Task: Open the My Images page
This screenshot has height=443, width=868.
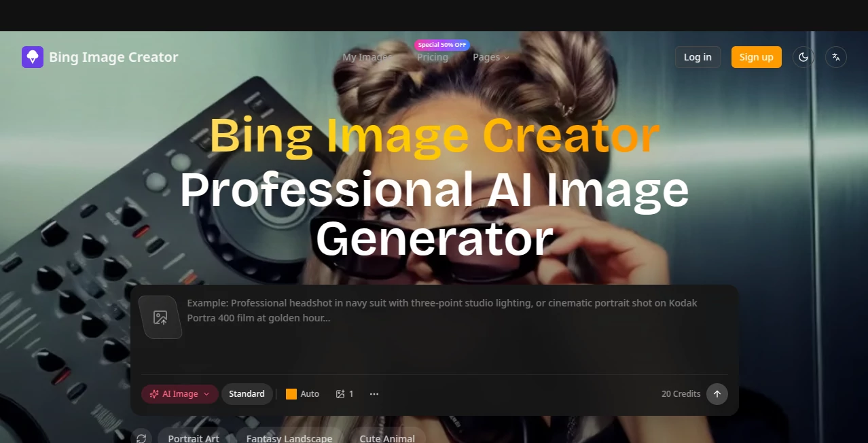Action: [366, 57]
